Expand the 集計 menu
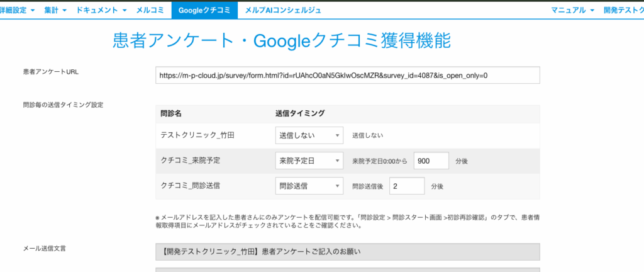 coord(55,10)
